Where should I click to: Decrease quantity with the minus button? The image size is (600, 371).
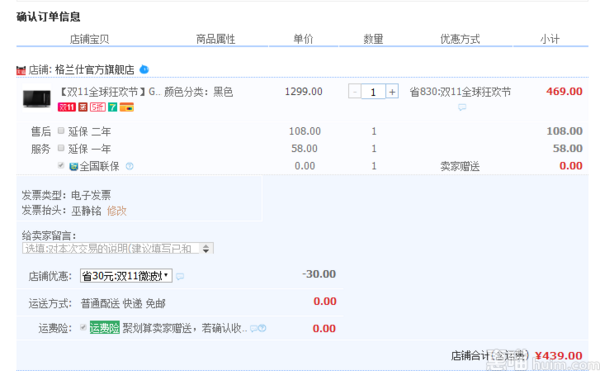click(x=354, y=92)
